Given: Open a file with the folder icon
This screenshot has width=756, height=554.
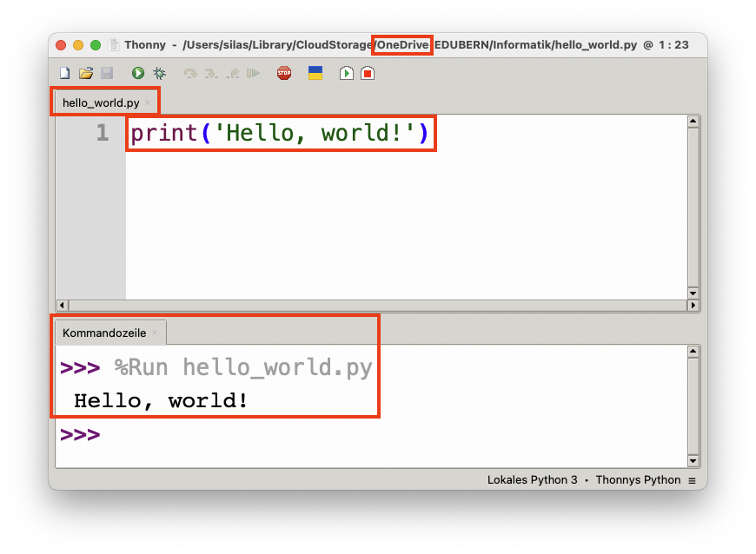Looking at the screenshot, I should click(86, 73).
